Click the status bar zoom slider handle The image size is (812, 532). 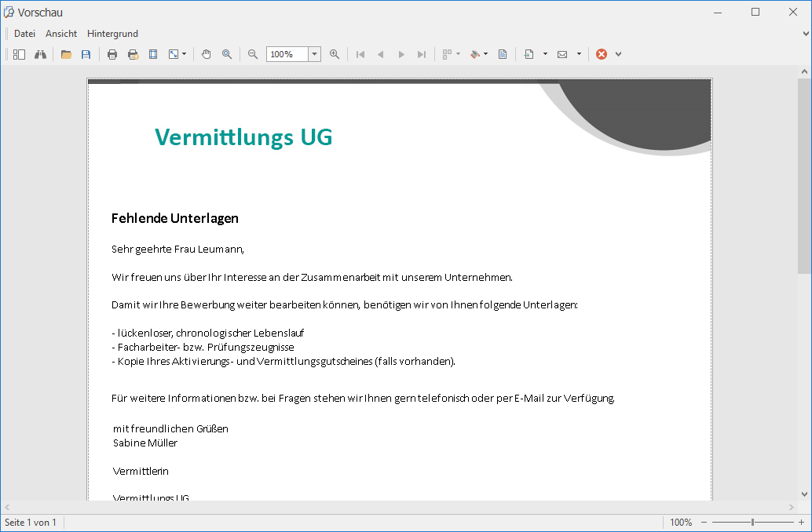click(753, 522)
